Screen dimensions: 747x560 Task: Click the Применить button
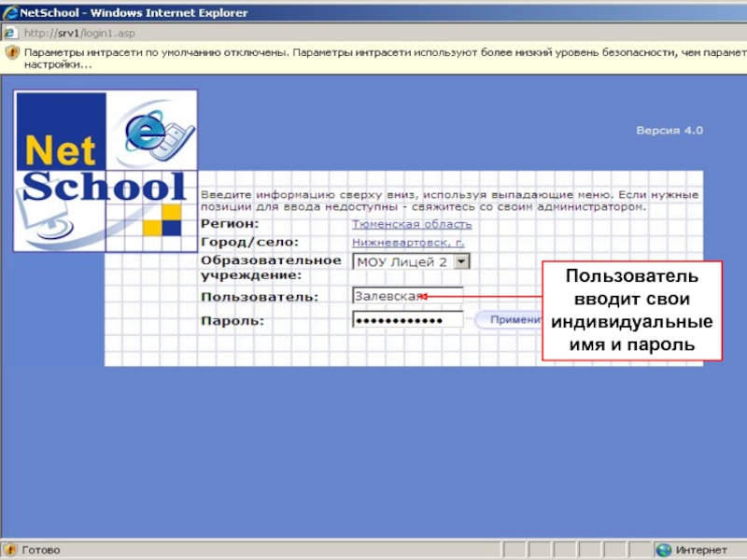(509, 319)
